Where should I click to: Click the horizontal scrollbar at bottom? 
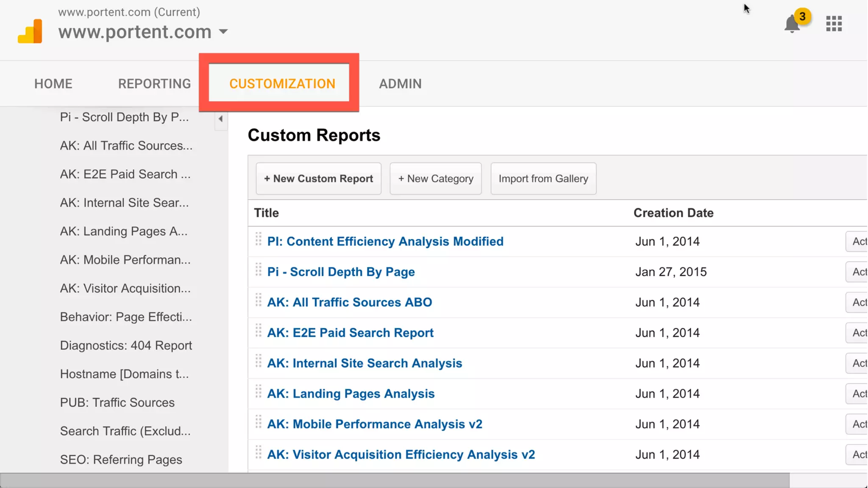[394, 480]
